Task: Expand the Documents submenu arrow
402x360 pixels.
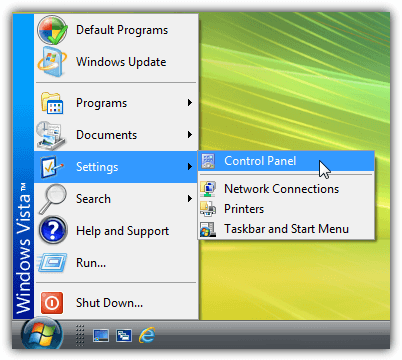Action: coord(190,135)
